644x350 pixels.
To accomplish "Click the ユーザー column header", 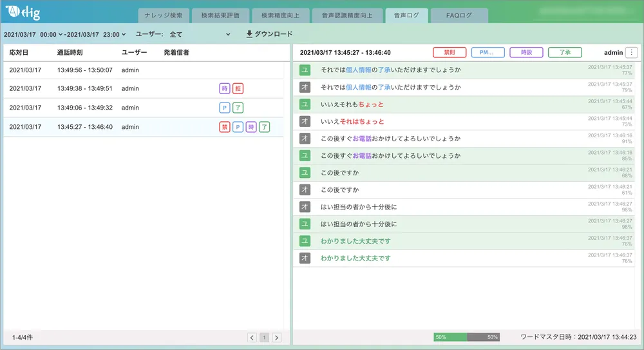I will point(135,52).
